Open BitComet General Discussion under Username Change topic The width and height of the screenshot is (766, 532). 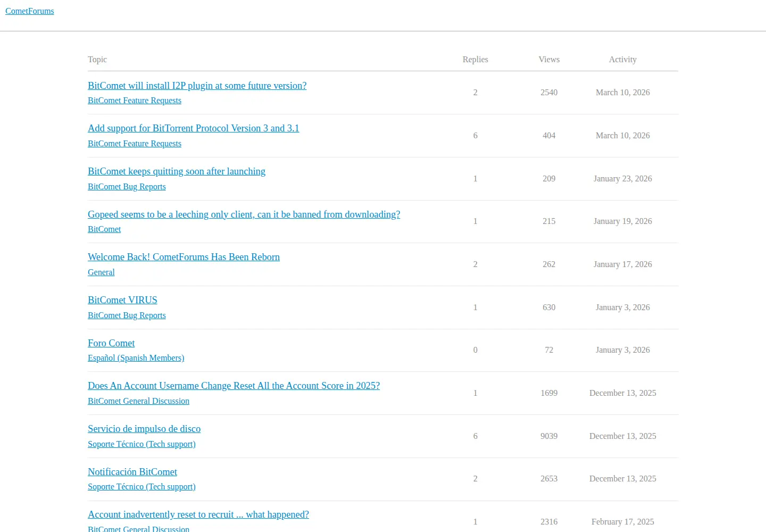point(138,401)
